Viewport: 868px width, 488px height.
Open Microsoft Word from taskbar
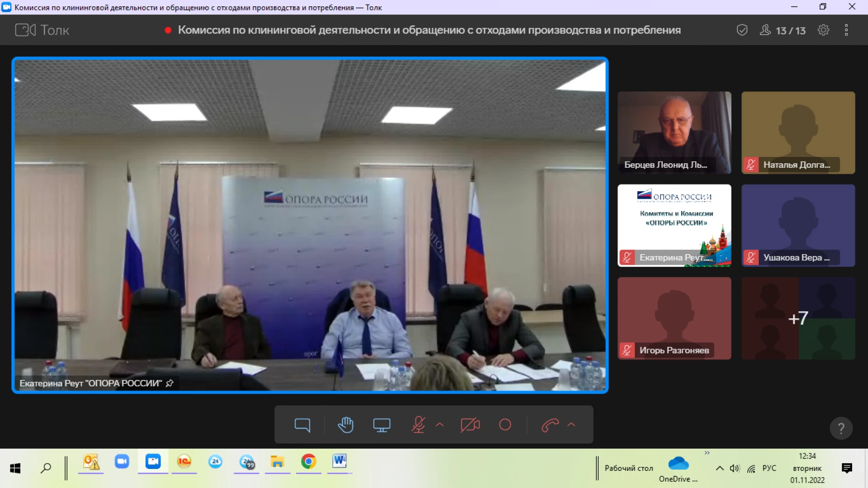point(340,462)
